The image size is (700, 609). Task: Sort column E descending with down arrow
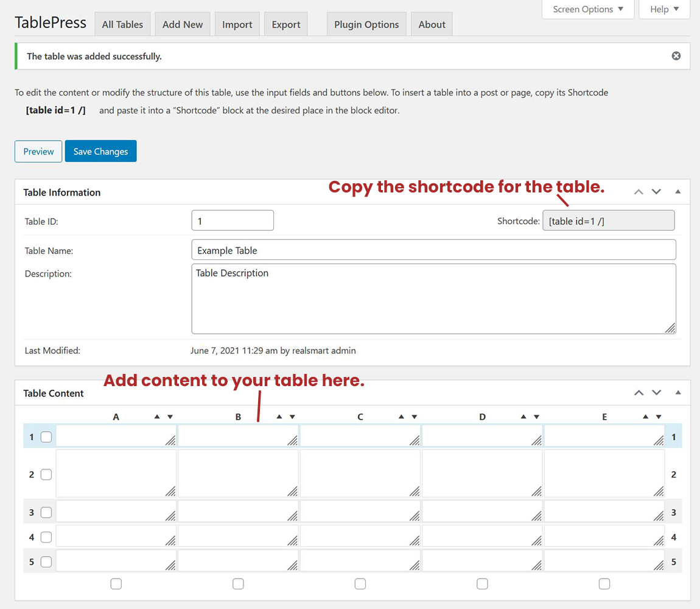(659, 417)
